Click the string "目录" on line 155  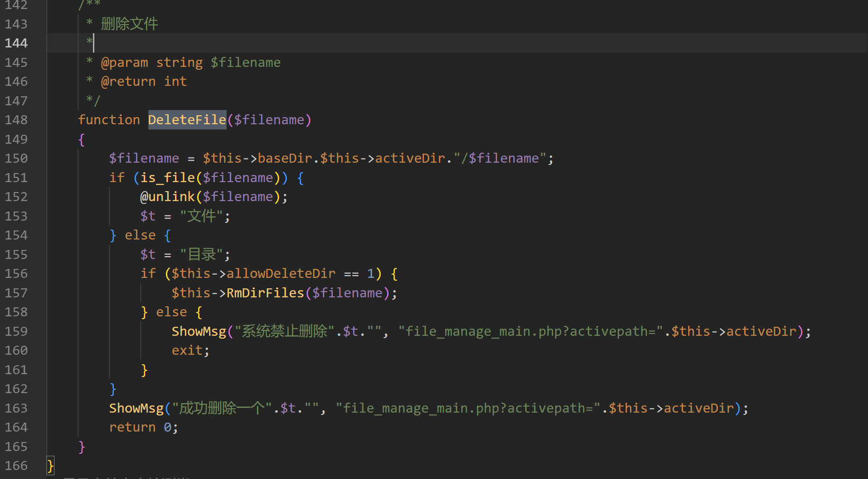(x=201, y=255)
